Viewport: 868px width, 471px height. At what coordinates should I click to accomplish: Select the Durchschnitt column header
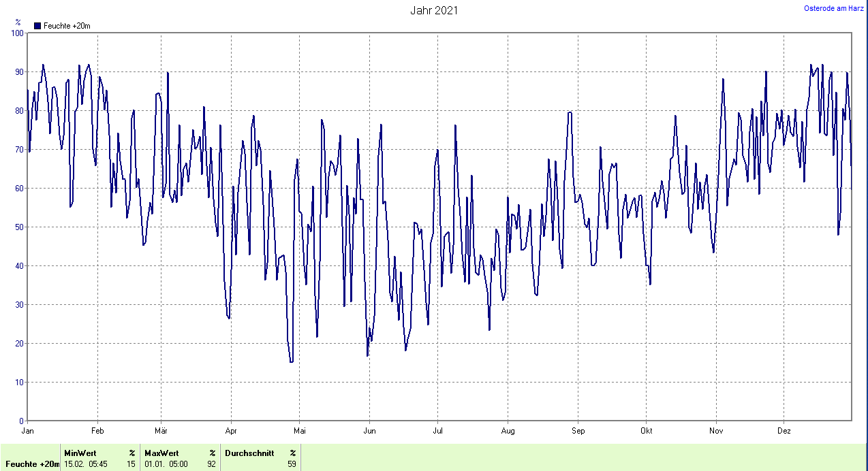coord(249,453)
